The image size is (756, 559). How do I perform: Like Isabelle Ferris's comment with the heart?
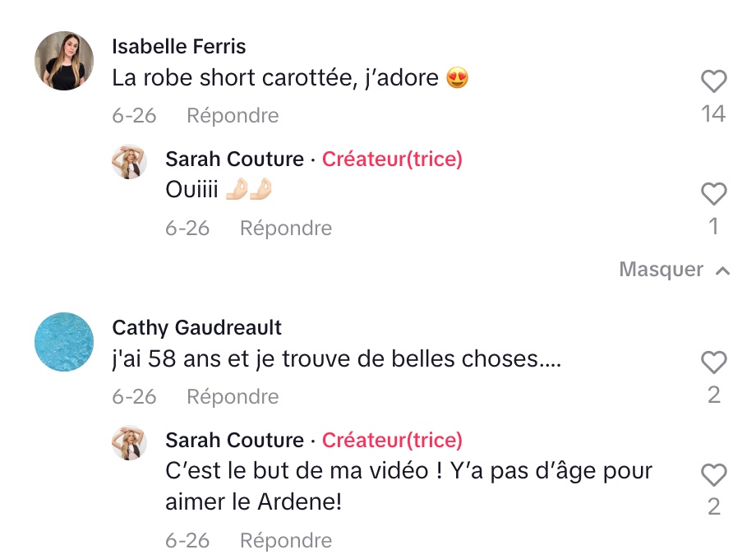click(713, 81)
